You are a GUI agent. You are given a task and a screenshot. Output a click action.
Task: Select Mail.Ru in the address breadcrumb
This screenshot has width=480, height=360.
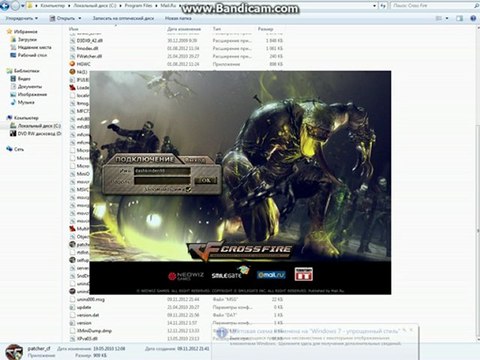(168, 6)
